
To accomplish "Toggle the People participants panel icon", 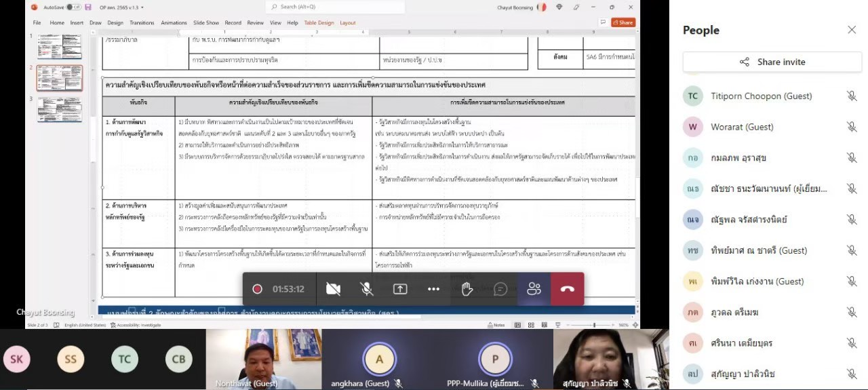I will [x=534, y=289].
